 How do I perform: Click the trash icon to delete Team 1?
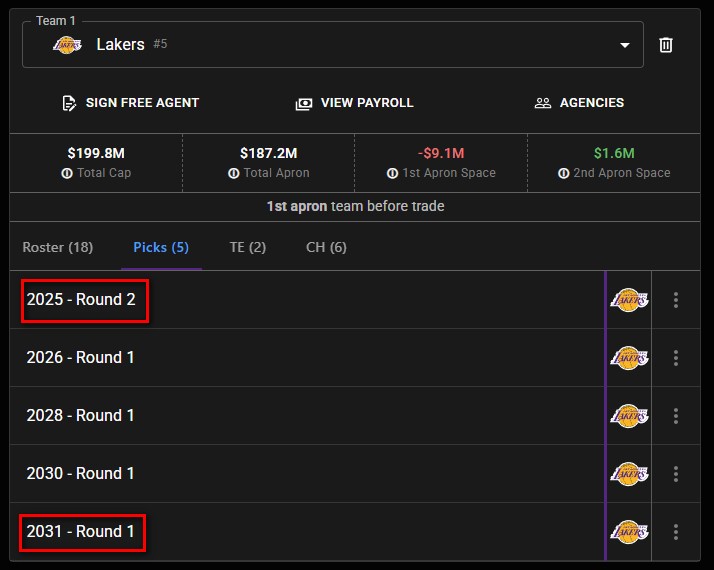point(666,45)
